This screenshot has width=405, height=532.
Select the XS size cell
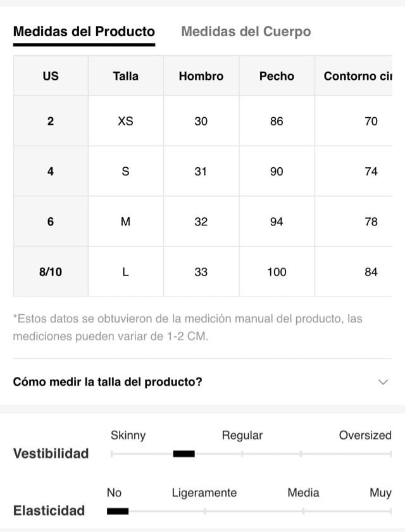(126, 121)
